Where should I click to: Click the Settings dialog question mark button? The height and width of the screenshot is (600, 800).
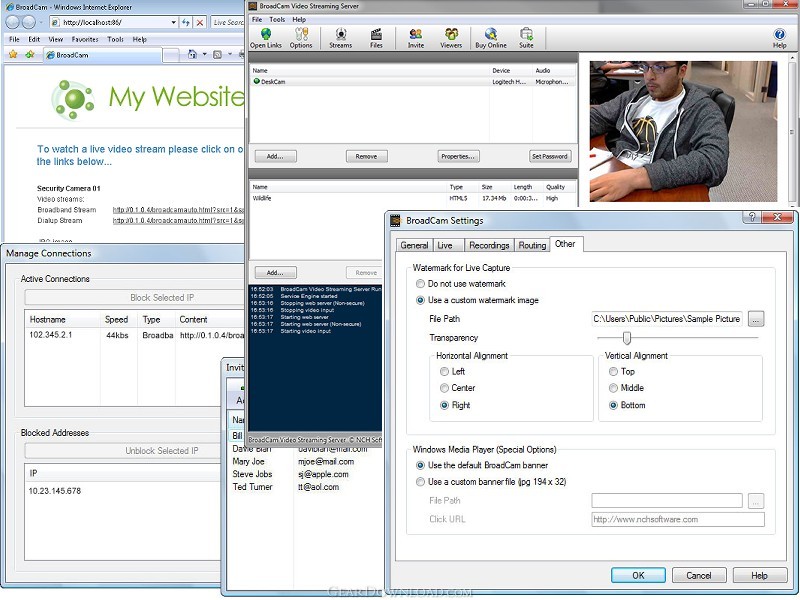(x=752, y=217)
